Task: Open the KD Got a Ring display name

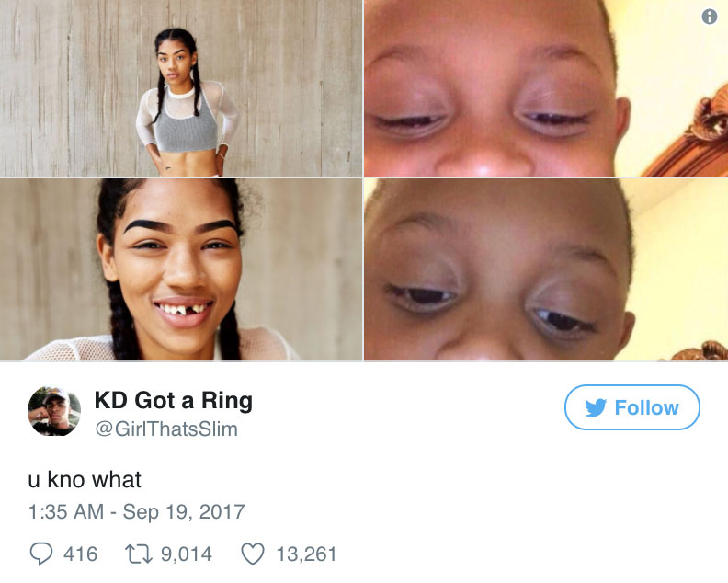Action: 173,400
